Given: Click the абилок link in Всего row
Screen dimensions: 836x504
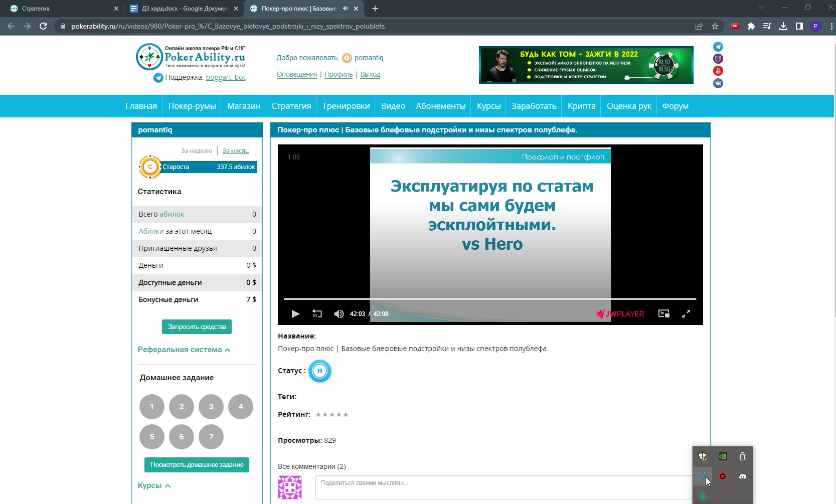Looking at the screenshot, I should pyautogui.click(x=172, y=214).
